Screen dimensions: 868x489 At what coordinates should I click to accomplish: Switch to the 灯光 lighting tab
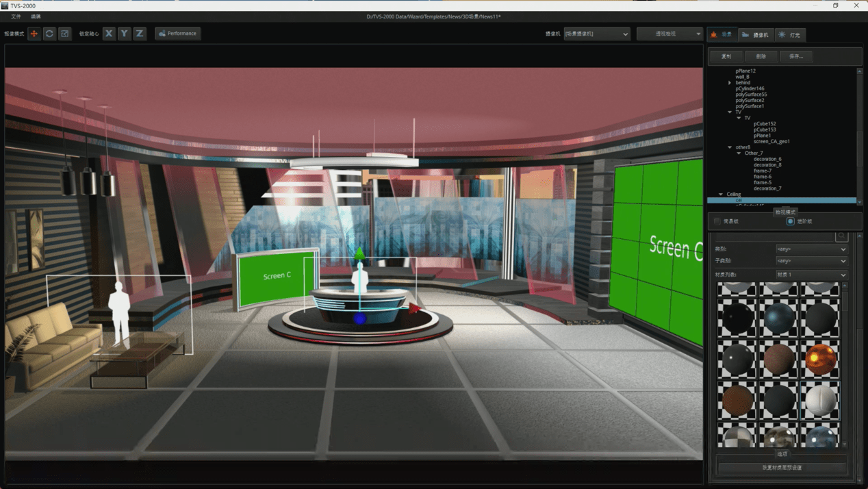[789, 34]
